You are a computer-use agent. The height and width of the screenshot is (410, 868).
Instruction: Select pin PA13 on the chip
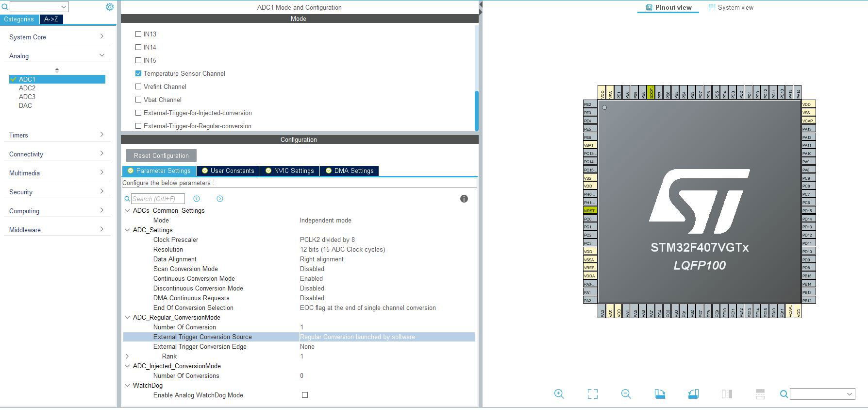pos(808,129)
